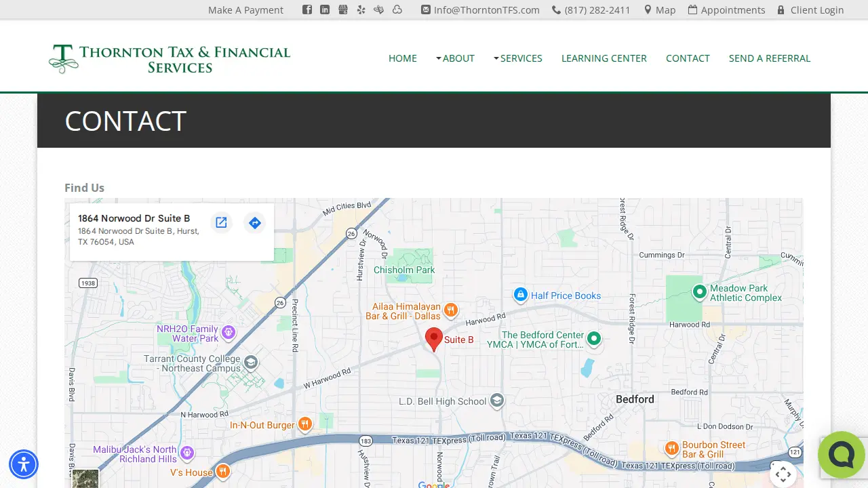This screenshot has width=868, height=488.
Task: Open the Learning Center page
Action: [x=604, y=58]
